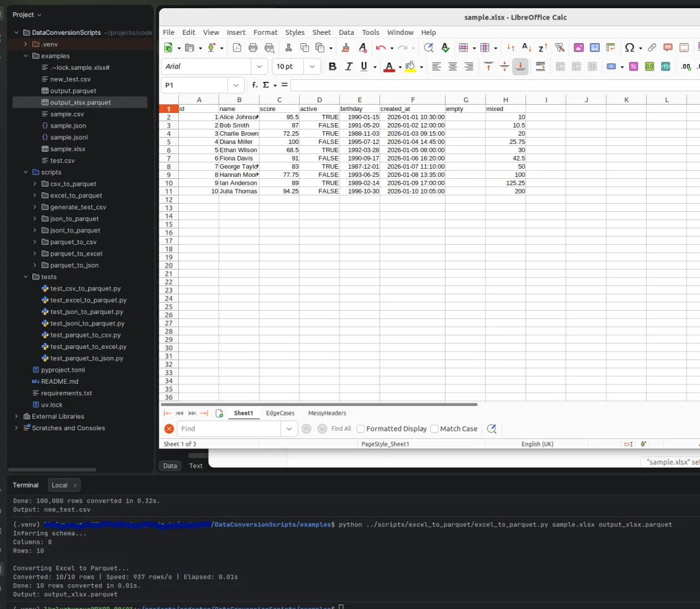The width and height of the screenshot is (700, 609).
Task: Open Font Size dropdown arrow
Action: (x=312, y=67)
